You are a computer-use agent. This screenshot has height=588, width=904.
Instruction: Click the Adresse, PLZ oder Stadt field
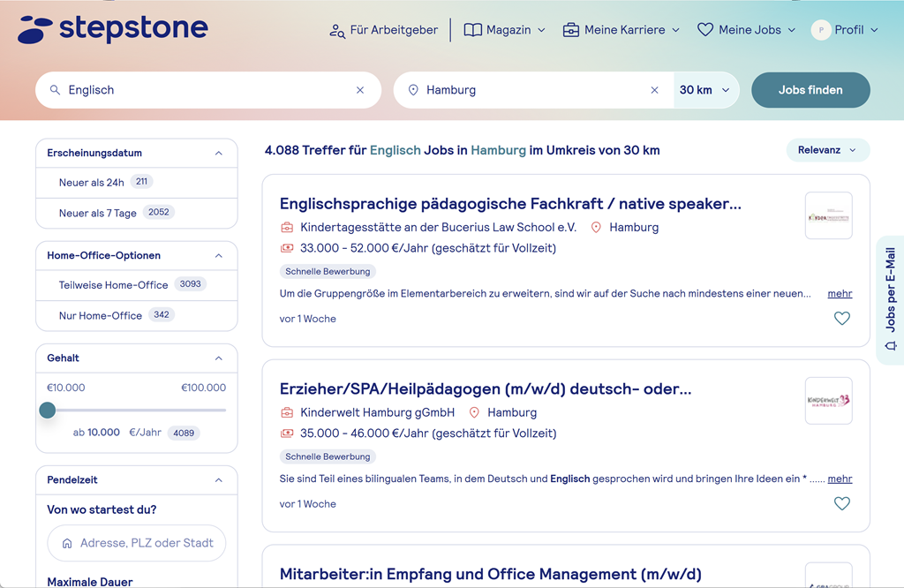click(137, 543)
